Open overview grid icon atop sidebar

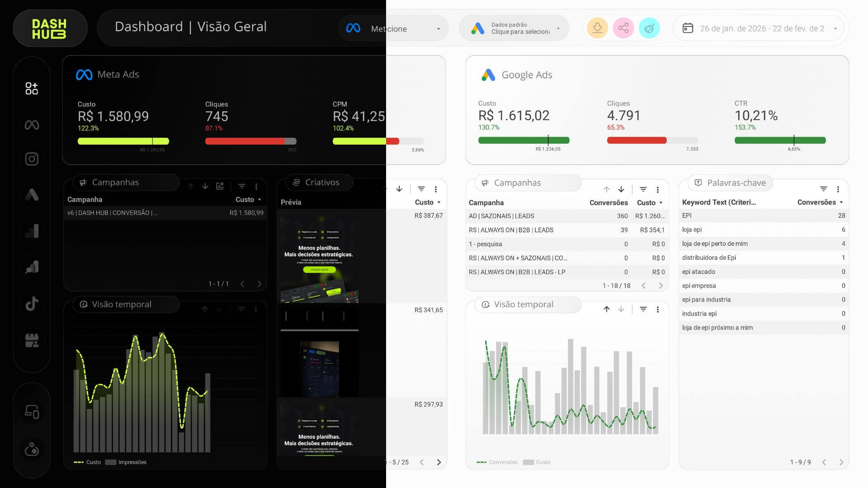point(32,88)
